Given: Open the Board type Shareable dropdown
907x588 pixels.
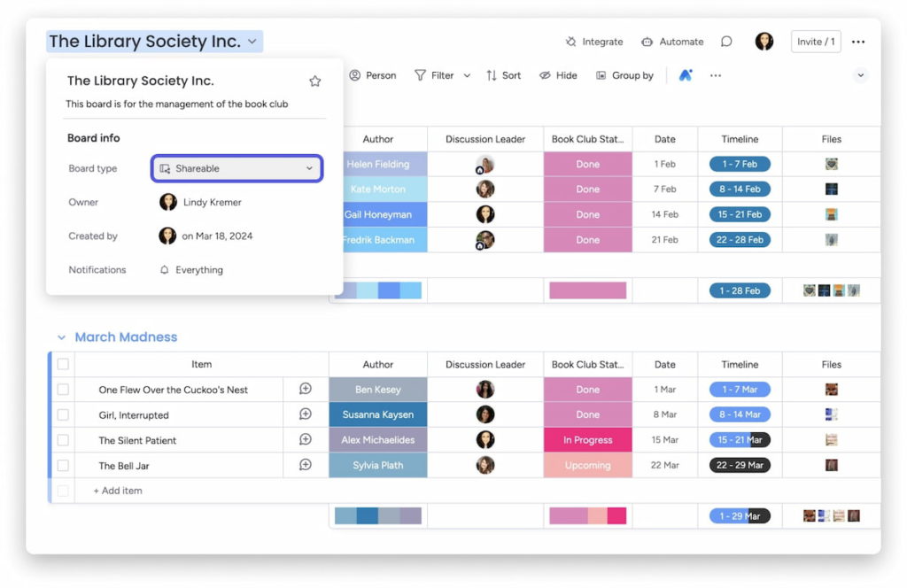Looking at the screenshot, I should (x=236, y=167).
